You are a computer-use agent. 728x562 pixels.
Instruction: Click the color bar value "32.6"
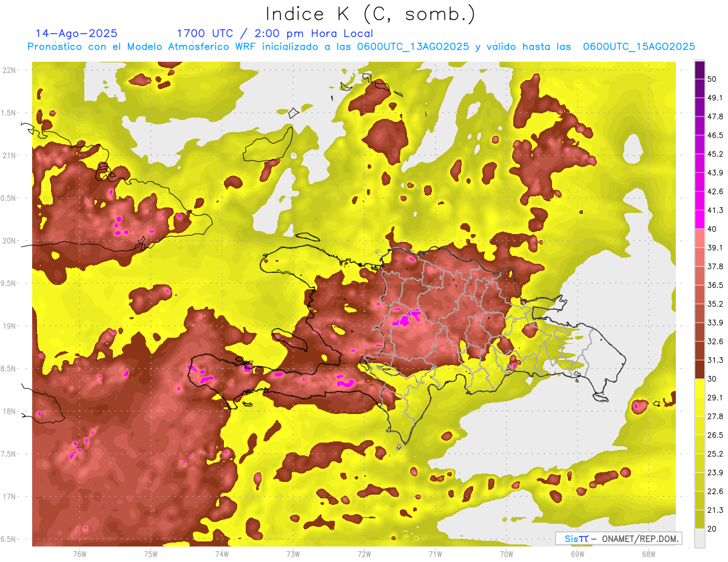tap(715, 341)
